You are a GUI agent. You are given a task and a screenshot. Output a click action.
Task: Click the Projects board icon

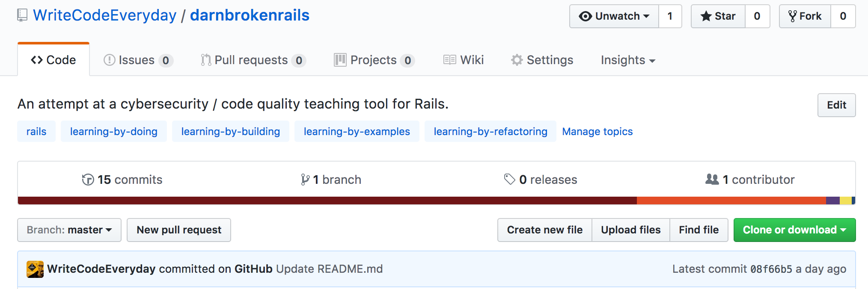[340, 60]
